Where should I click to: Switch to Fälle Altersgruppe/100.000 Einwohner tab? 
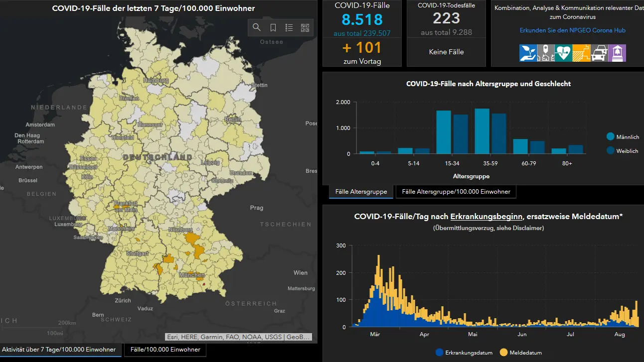point(456,192)
